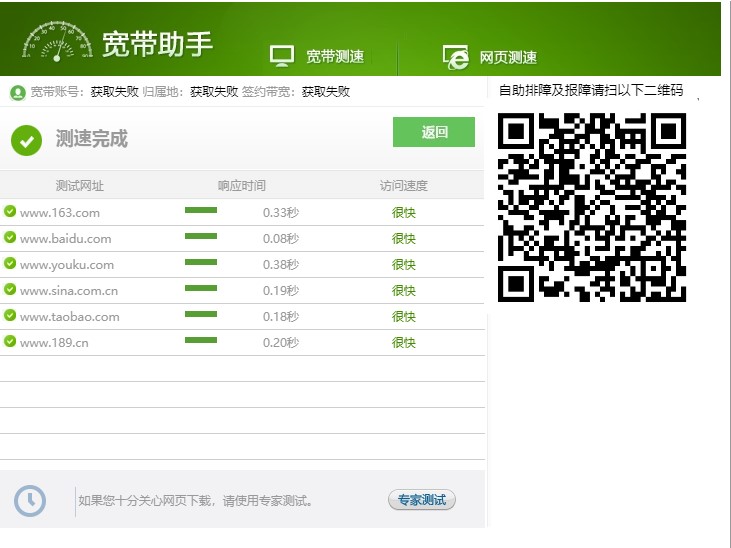Screen dimensions: 731x548
Task: Switch to the 宽带测速 tab
Action: click(334, 57)
